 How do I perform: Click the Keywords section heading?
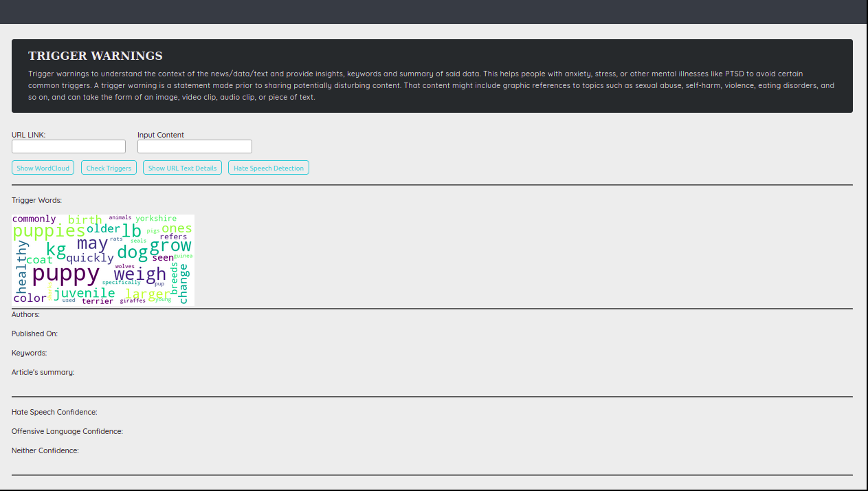[29, 353]
